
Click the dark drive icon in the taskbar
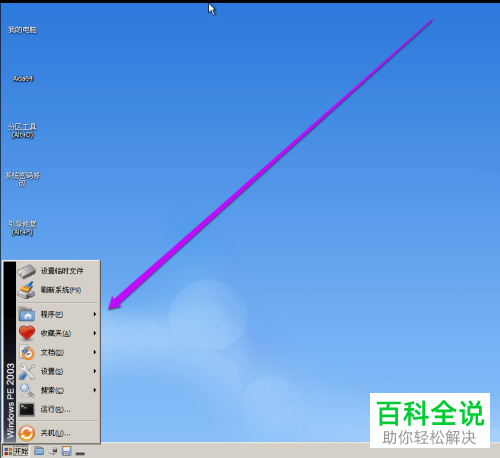coord(80,453)
